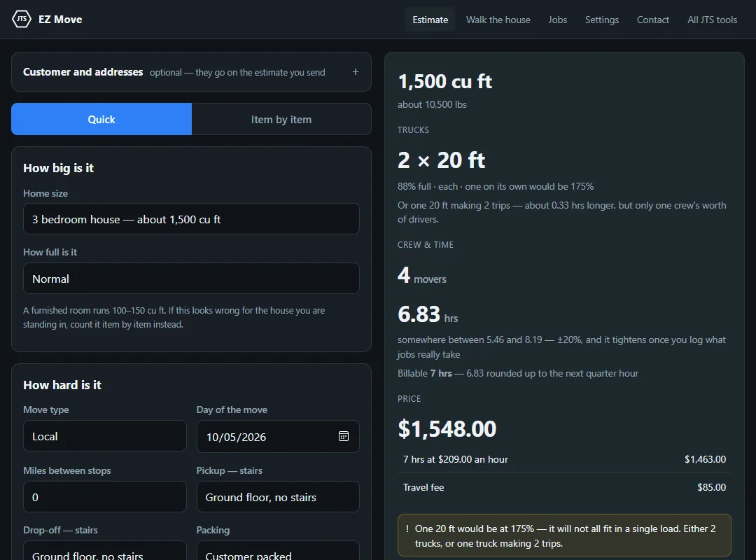
Task: Click the 'Billable 7 hrs' note
Action: [x=518, y=373]
